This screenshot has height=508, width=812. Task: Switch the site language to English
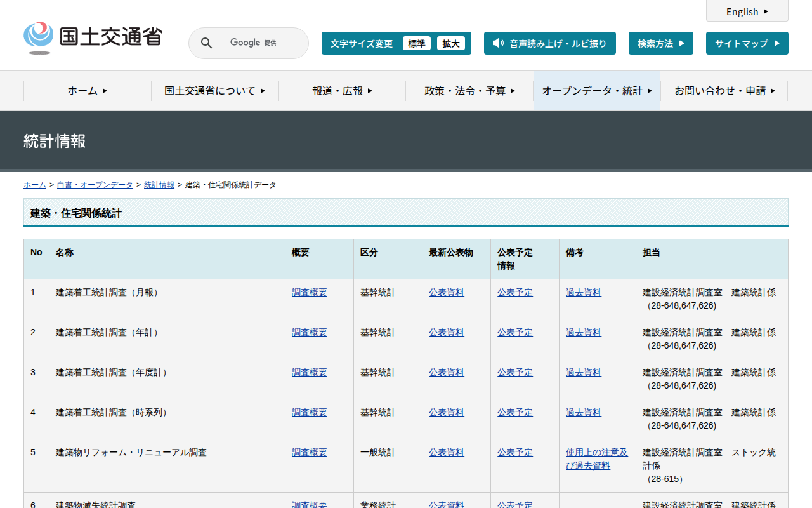(747, 11)
